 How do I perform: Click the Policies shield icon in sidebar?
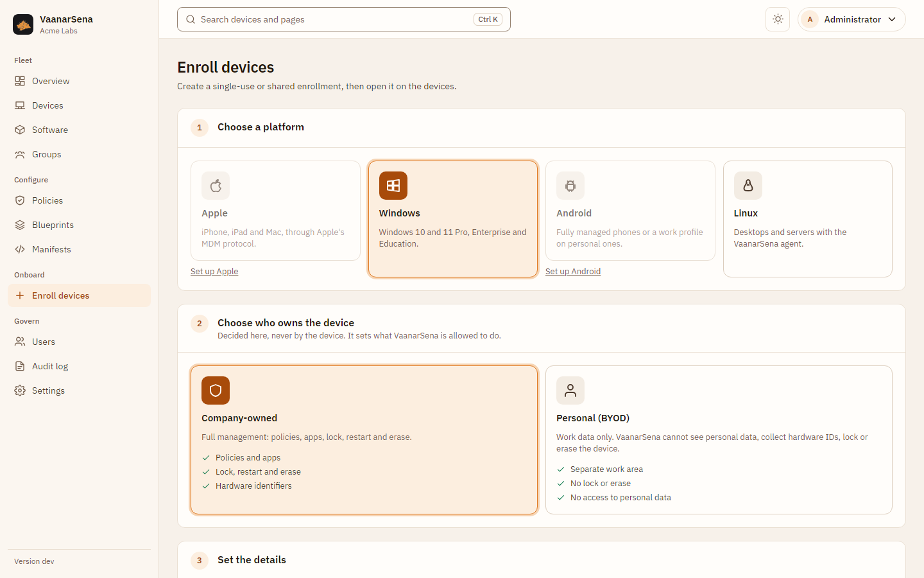coord(20,200)
